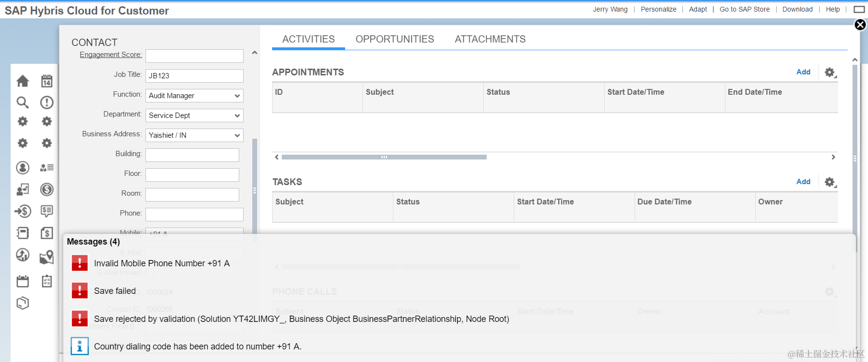Open the contacts list icon
This screenshot has height=362, width=868.
point(47,168)
